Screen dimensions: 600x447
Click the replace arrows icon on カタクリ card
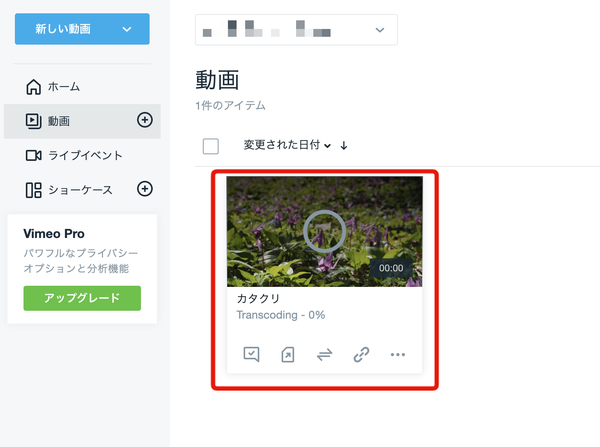point(324,355)
